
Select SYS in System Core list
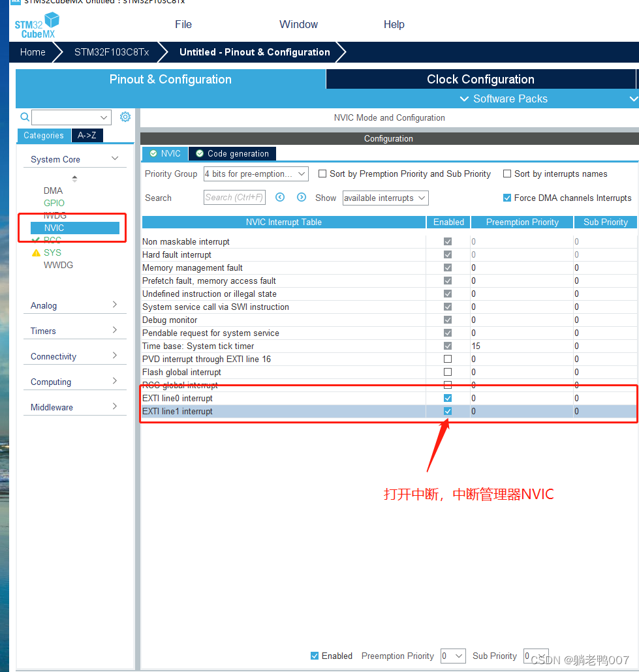[x=52, y=252]
